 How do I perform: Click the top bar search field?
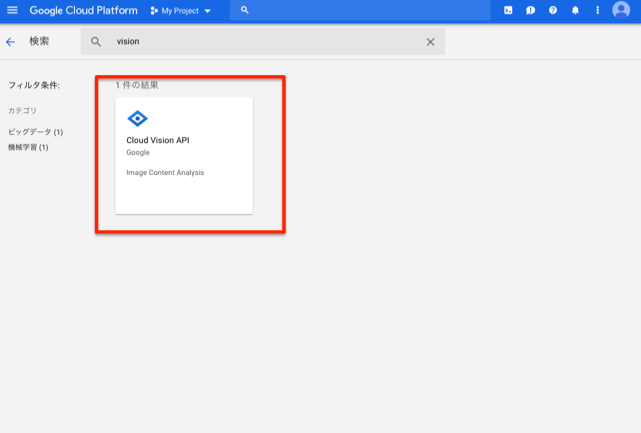(x=360, y=10)
